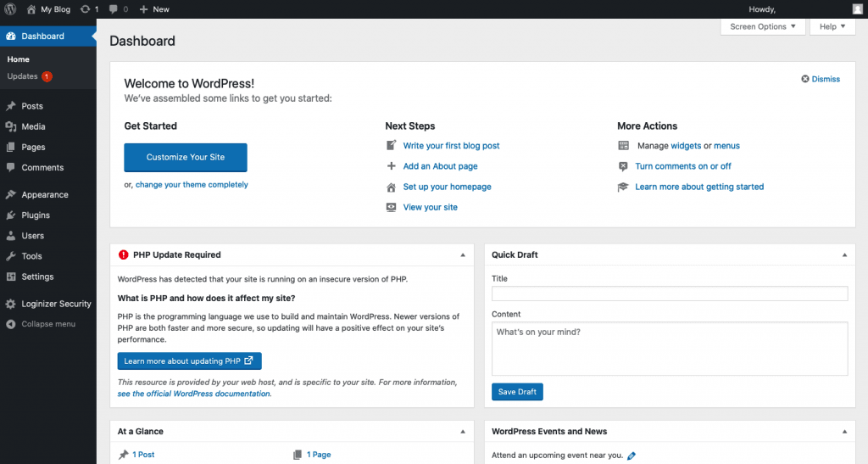This screenshot has width=868, height=464.
Task: Open the Add an About page link
Action: tap(440, 166)
